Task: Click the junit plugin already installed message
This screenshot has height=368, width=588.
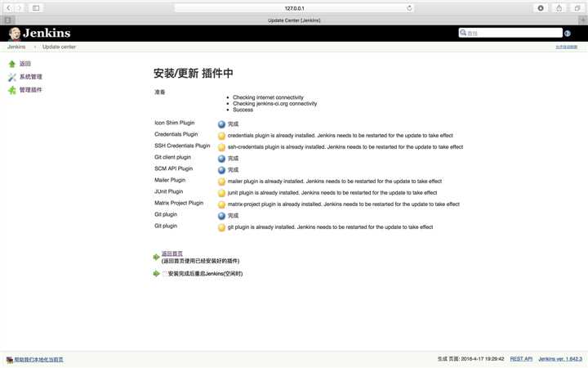Action: tap(332, 193)
